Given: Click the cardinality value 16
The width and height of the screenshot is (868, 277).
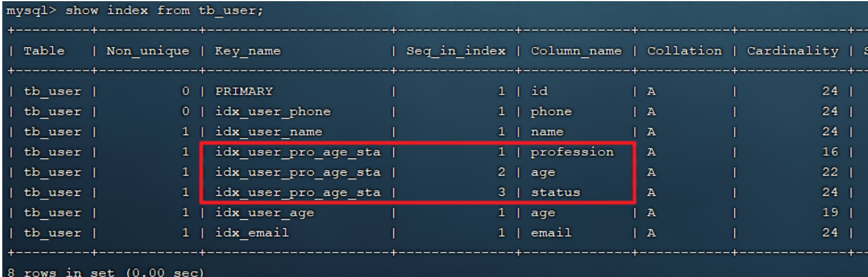Looking at the screenshot, I should tap(830, 152).
